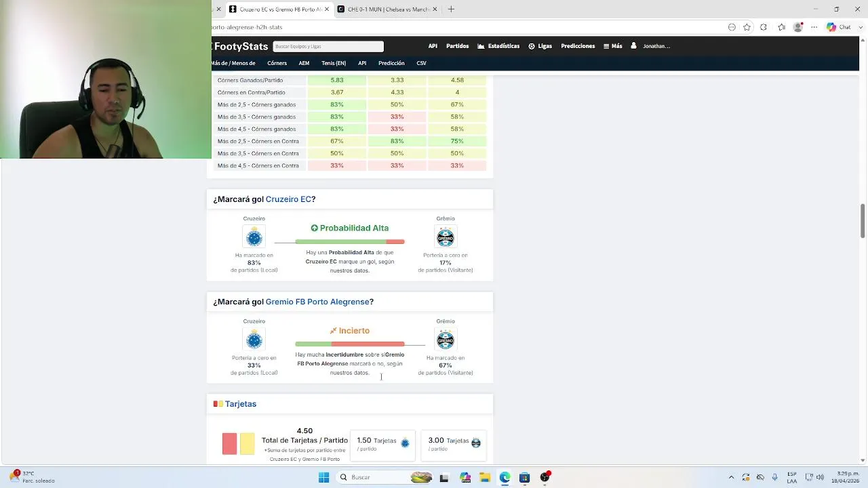868x488 pixels.
Task: Click the Probabilidad Alta probability bar
Action: click(350, 242)
